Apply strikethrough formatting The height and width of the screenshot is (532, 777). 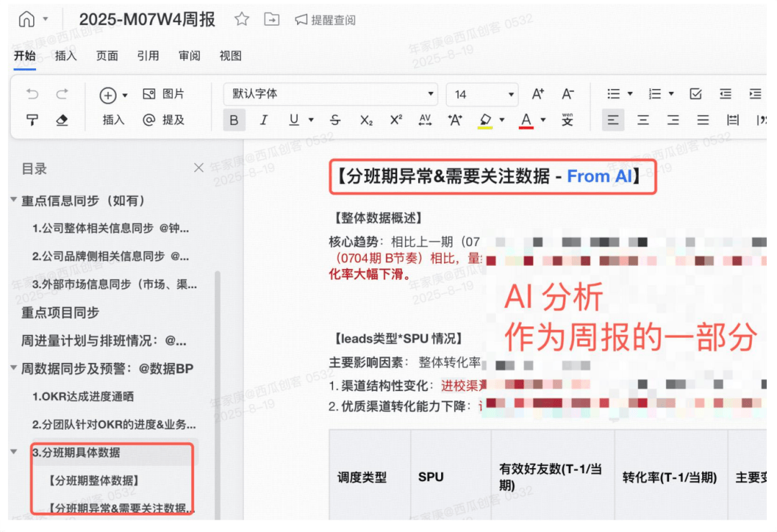coord(335,120)
